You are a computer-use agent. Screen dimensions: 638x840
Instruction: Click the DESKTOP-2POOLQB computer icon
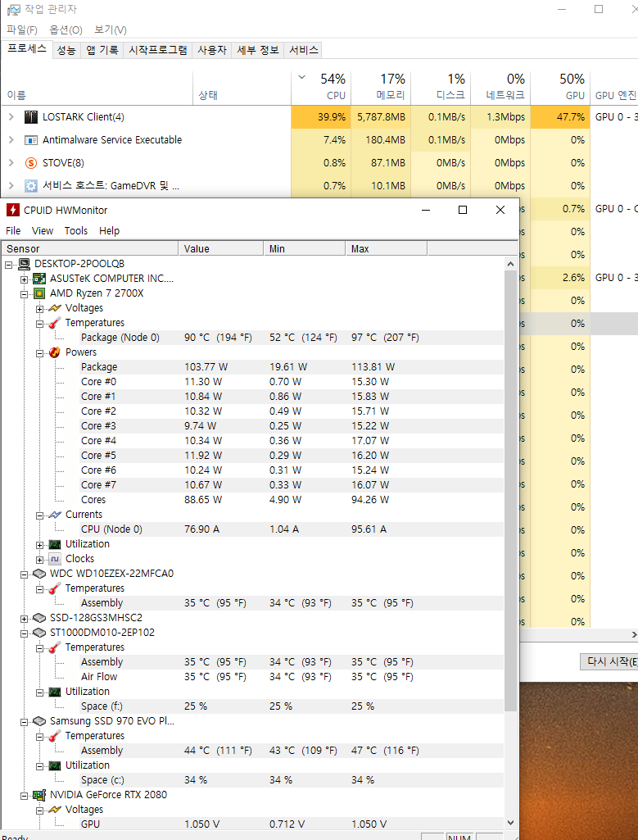(24, 264)
